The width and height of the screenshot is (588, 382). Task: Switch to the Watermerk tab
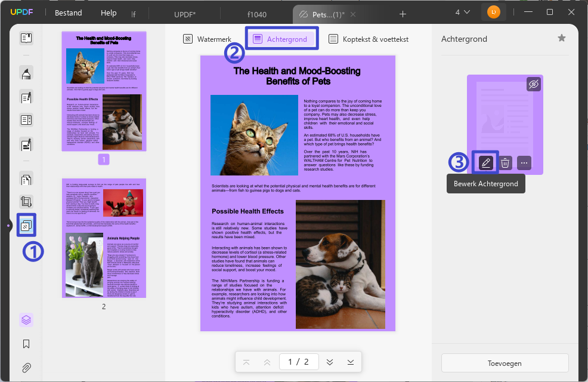coord(208,39)
